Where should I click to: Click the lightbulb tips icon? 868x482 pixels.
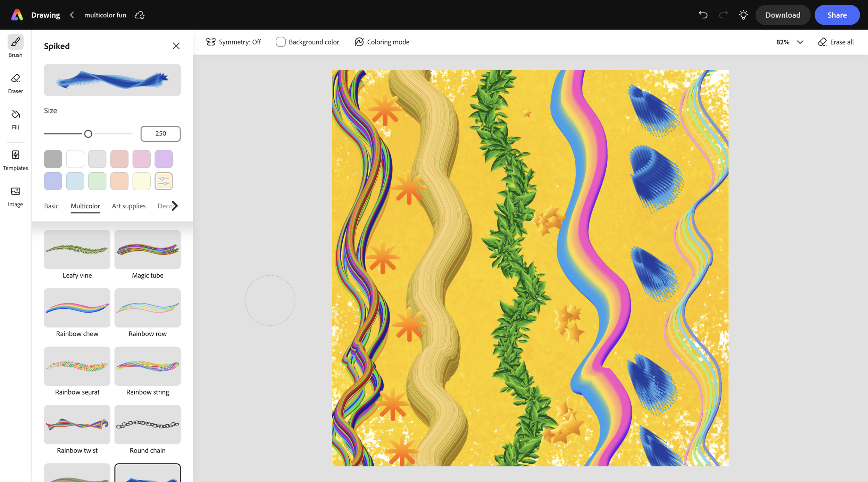point(743,15)
